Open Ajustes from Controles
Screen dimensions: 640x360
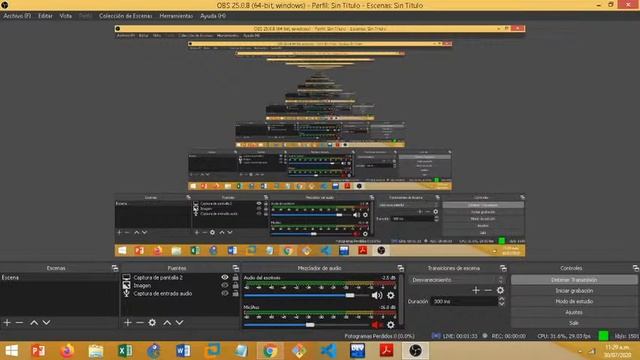click(574, 312)
